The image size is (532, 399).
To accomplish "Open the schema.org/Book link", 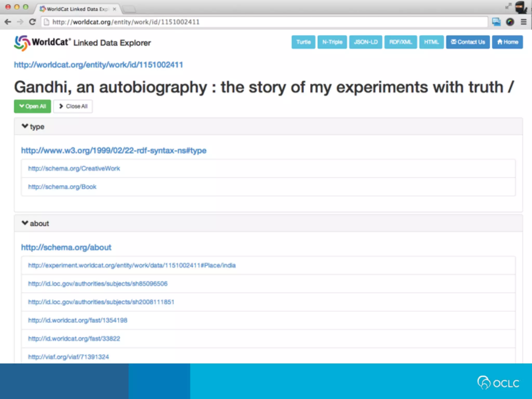I will [62, 187].
